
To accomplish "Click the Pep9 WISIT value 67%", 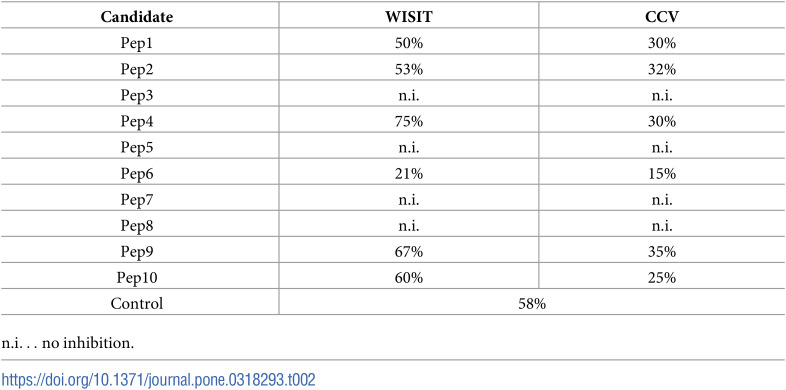I will click(x=409, y=252).
